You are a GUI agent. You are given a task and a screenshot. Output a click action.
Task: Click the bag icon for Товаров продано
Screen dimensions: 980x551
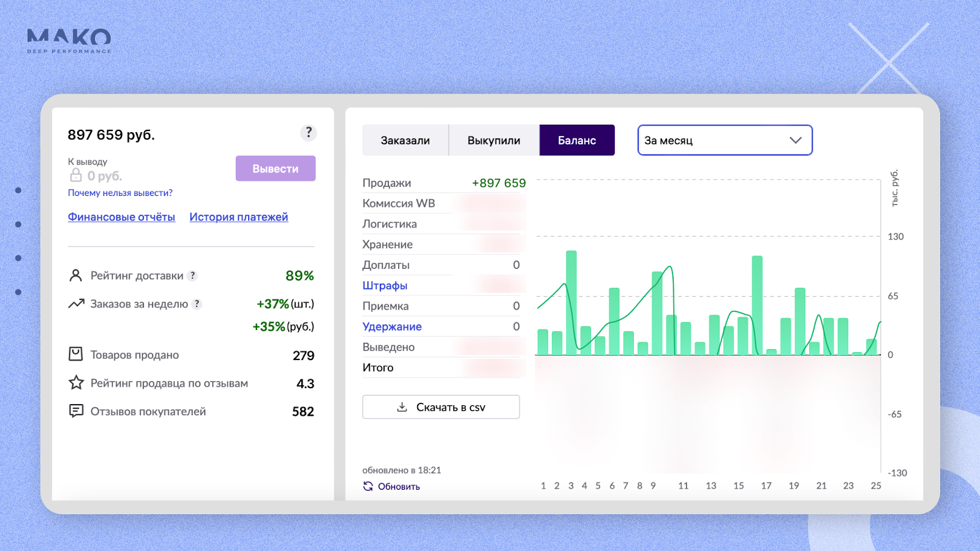[x=75, y=354]
